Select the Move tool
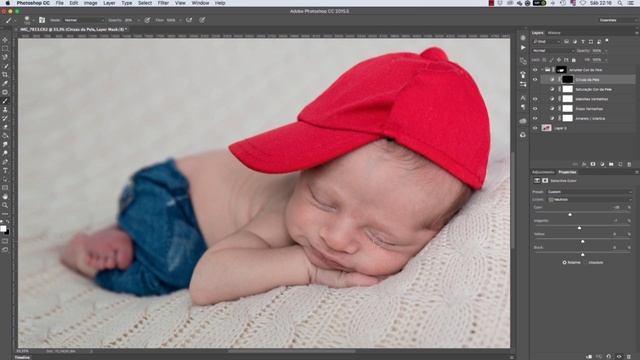Screen dimensions: 640x360 pos(5,40)
